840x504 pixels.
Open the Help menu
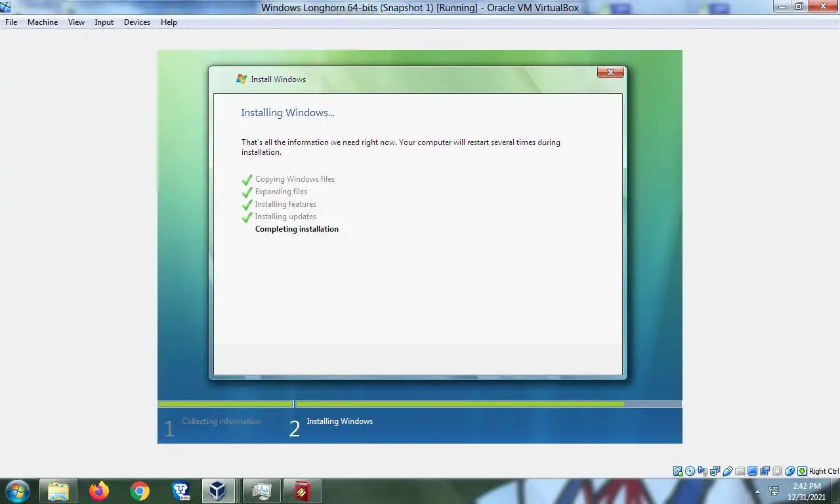169,22
